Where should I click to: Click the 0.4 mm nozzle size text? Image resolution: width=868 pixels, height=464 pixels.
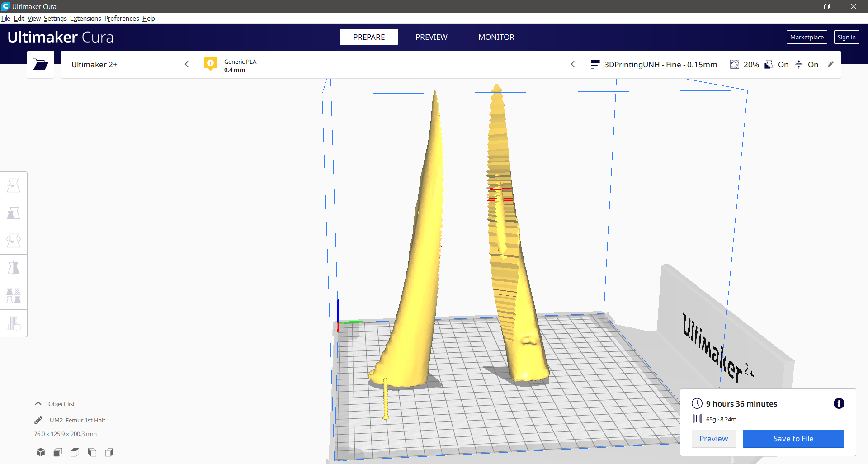point(235,70)
